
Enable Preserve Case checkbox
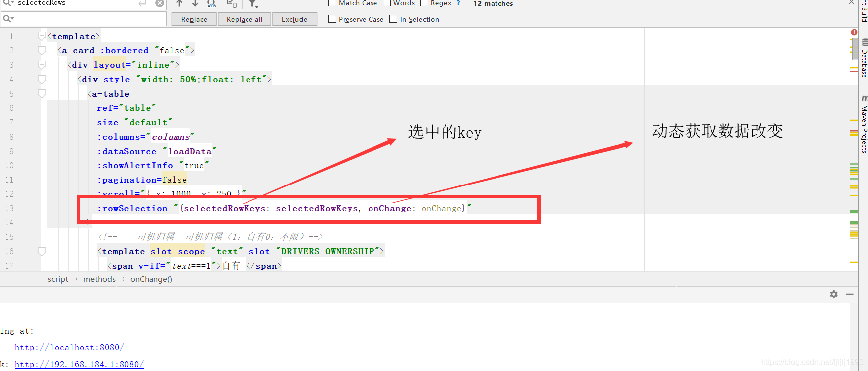click(332, 19)
